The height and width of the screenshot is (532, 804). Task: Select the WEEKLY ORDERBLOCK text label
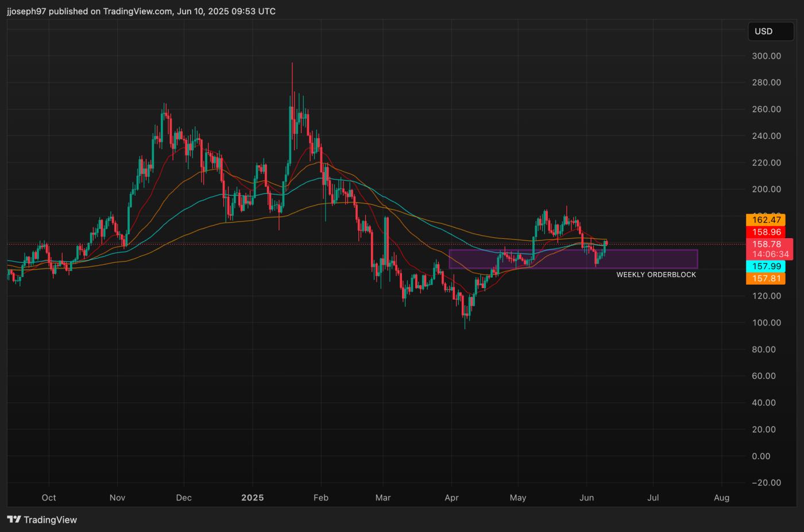tap(656, 275)
